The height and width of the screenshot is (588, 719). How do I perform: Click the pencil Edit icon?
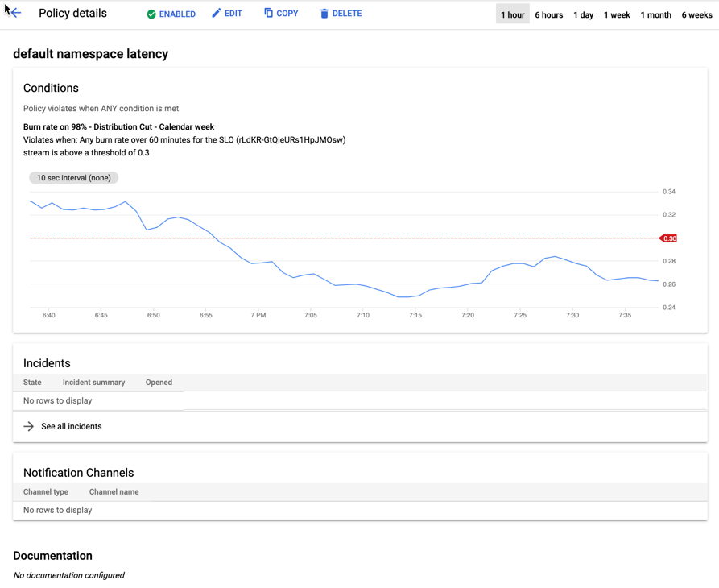pos(216,14)
